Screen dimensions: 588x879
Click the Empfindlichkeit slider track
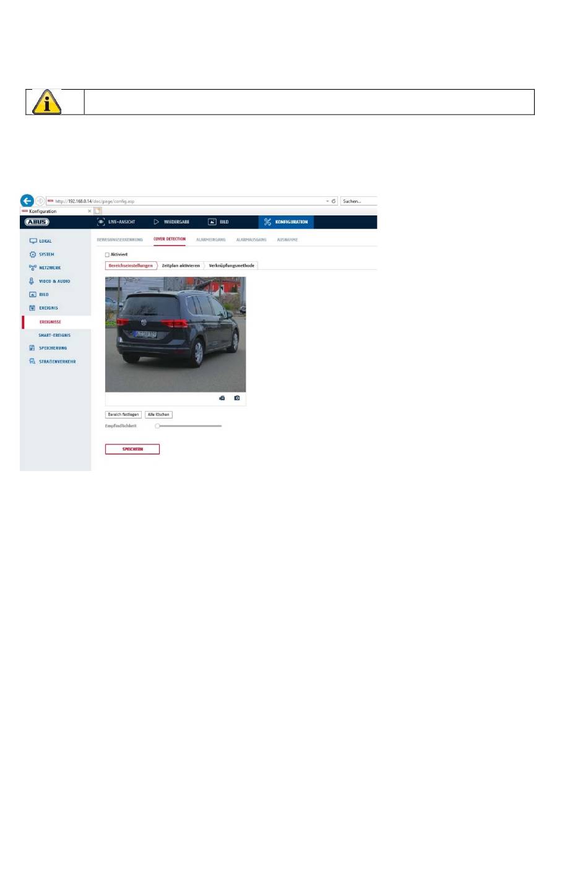(x=189, y=426)
